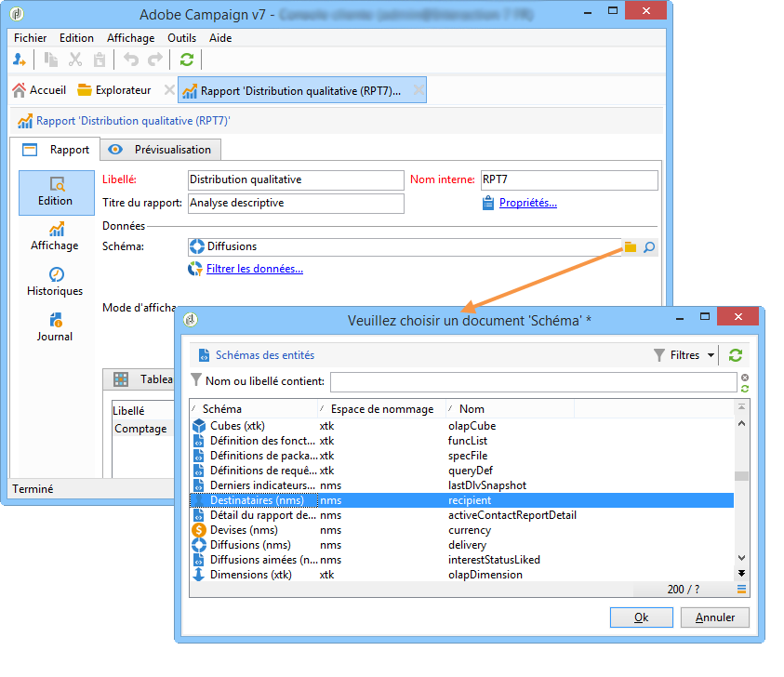This screenshot has height=677, width=784.
Task: Click the list options icon beside 200 / ?
Action: [741, 590]
